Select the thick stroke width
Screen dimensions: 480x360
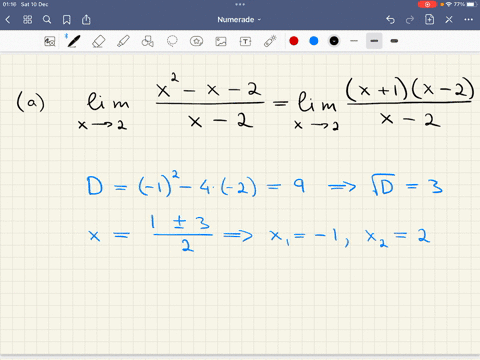[394, 41]
